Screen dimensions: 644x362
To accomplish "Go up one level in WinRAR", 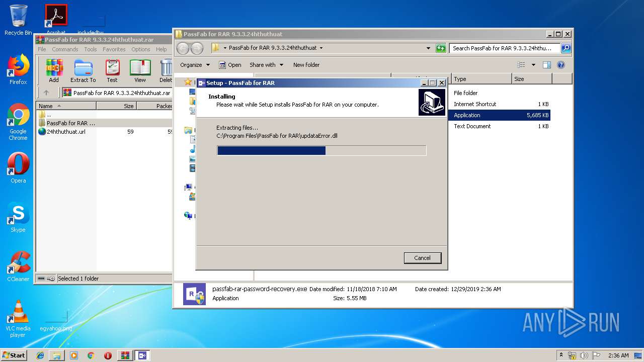I will click(46, 93).
